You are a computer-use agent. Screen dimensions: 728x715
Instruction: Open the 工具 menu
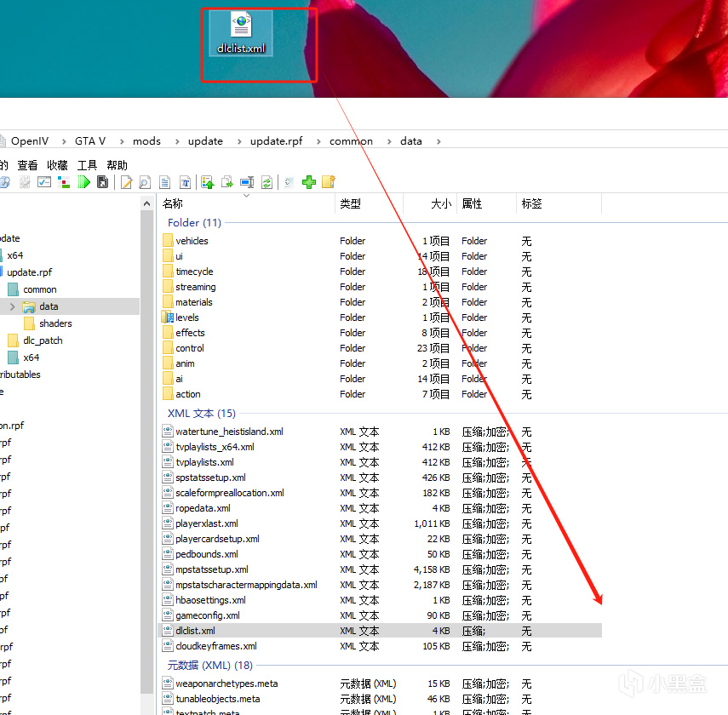tap(87, 165)
